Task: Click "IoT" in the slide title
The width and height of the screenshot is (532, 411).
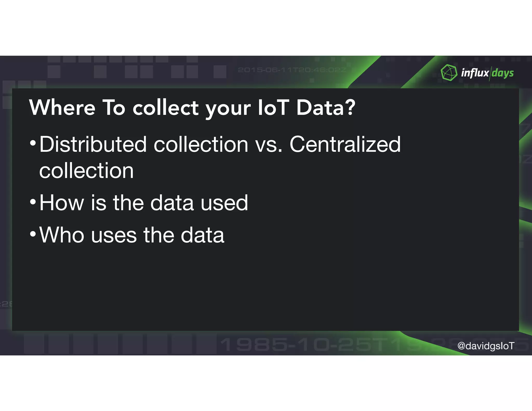Action: [273, 107]
